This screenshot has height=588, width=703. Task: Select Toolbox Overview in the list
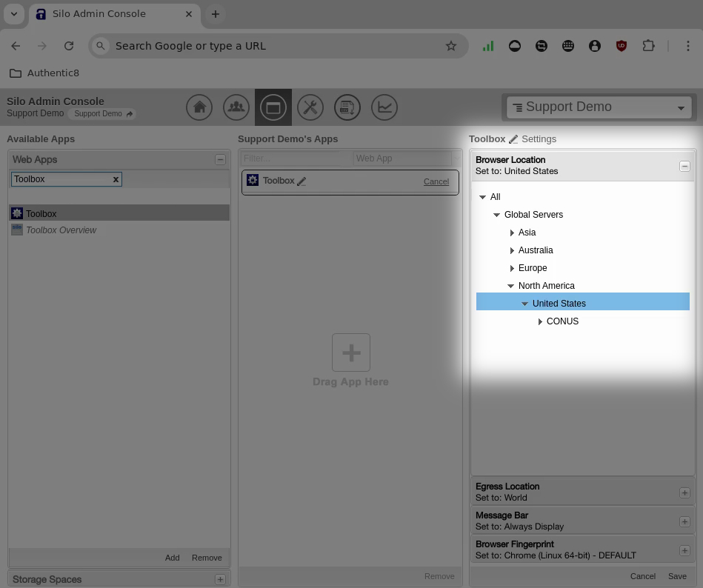pyautogui.click(x=119, y=230)
